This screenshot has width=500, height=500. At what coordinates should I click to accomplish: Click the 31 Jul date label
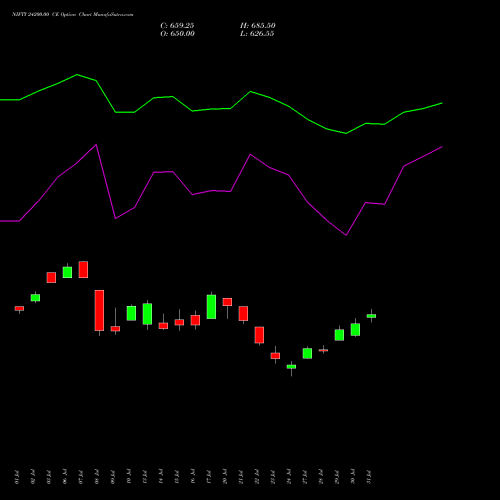(x=369, y=477)
